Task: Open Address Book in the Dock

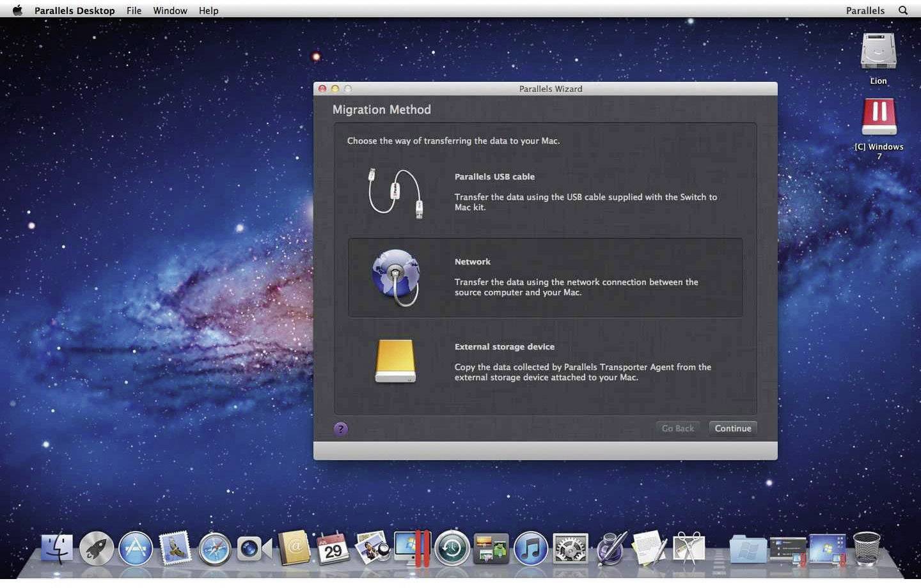Action: (294, 548)
